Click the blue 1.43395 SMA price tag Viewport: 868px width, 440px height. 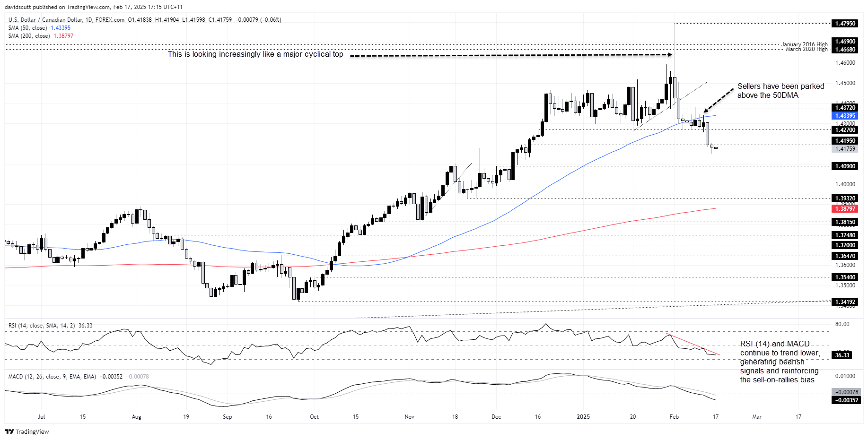click(x=845, y=116)
